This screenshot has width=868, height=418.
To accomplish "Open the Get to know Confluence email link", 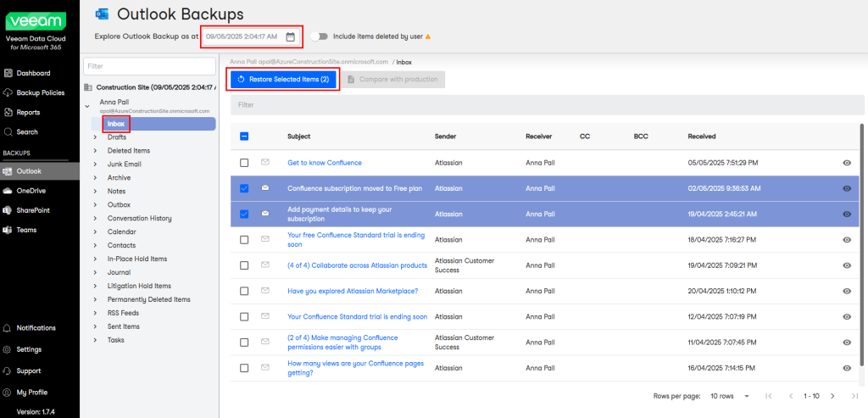I will [x=325, y=163].
